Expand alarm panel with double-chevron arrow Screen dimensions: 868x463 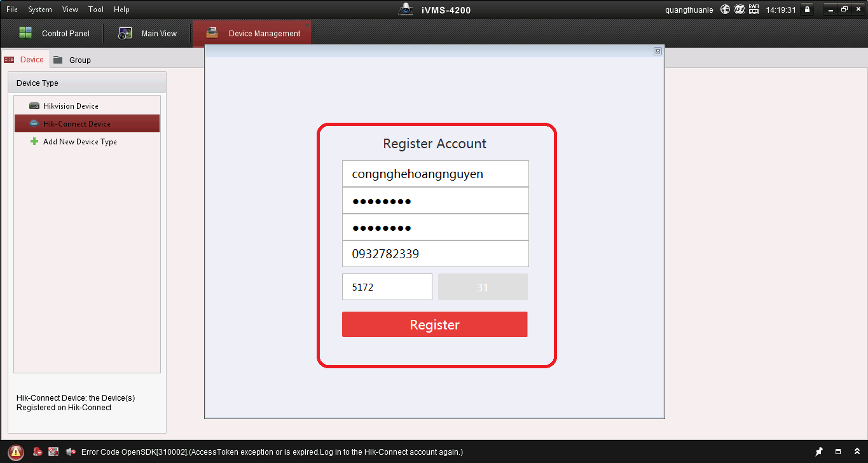click(x=856, y=452)
